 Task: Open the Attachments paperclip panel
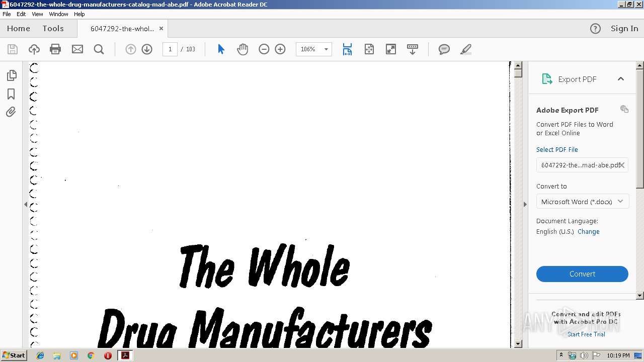pos(11,112)
